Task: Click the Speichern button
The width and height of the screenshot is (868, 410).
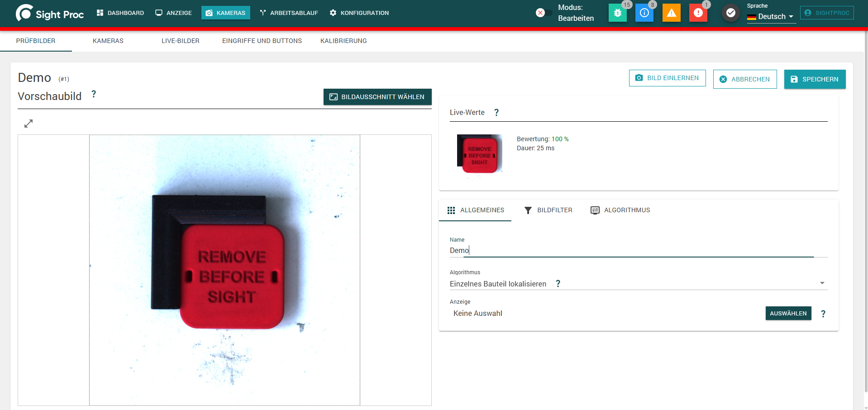Action: point(815,79)
